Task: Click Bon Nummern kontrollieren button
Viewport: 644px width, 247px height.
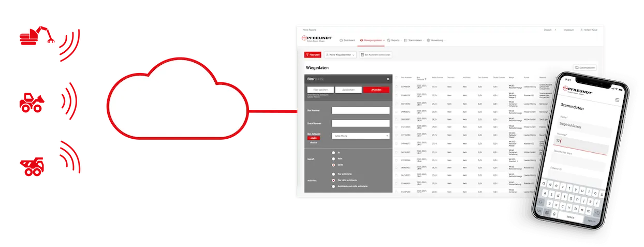Action: pos(376,54)
